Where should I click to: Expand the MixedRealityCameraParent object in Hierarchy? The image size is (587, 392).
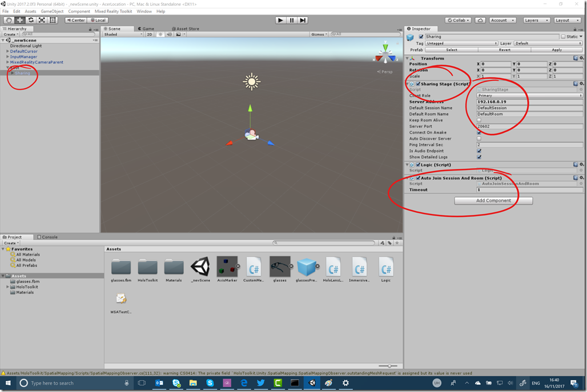pyautogui.click(x=7, y=62)
